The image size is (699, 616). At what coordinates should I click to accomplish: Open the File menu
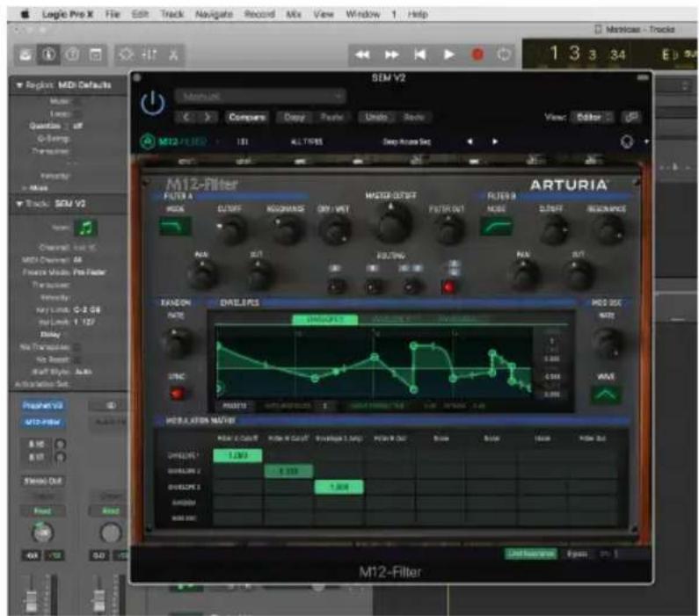[x=113, y=14]
